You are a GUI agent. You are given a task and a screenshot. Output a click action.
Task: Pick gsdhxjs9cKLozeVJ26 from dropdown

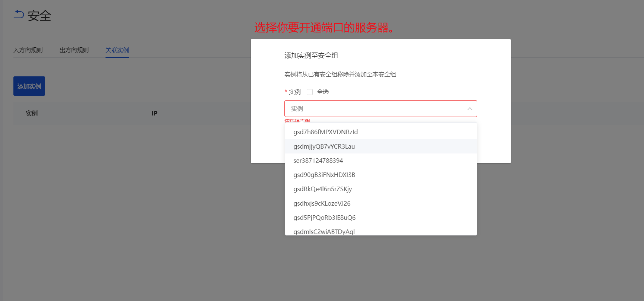click(x=381, y=203)
